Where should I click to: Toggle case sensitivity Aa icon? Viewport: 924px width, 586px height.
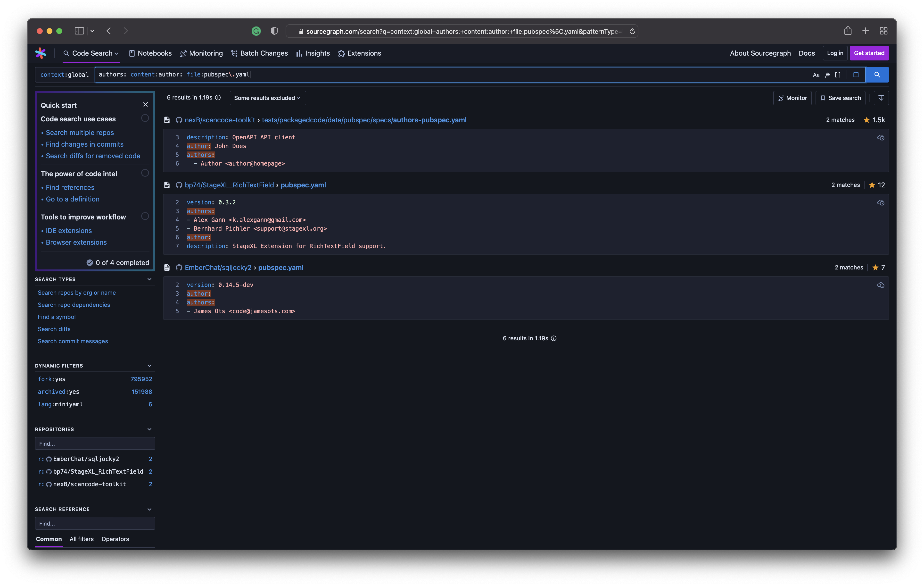pyautogui.click(x=816, y=75)
